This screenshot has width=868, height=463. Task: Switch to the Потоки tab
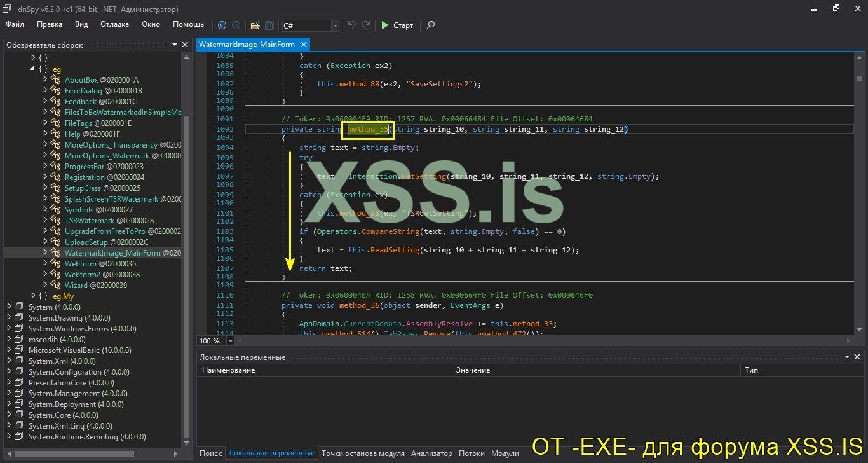point(471,453)
